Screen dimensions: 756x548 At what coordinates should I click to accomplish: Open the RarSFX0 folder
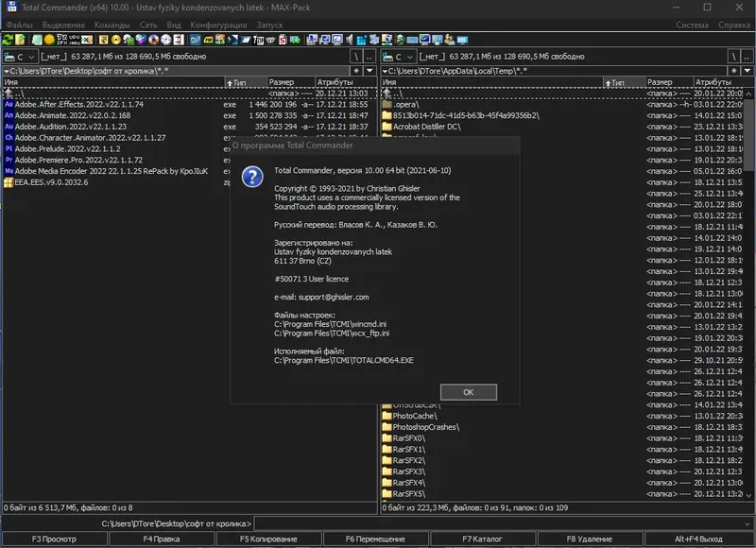(416, 438)
